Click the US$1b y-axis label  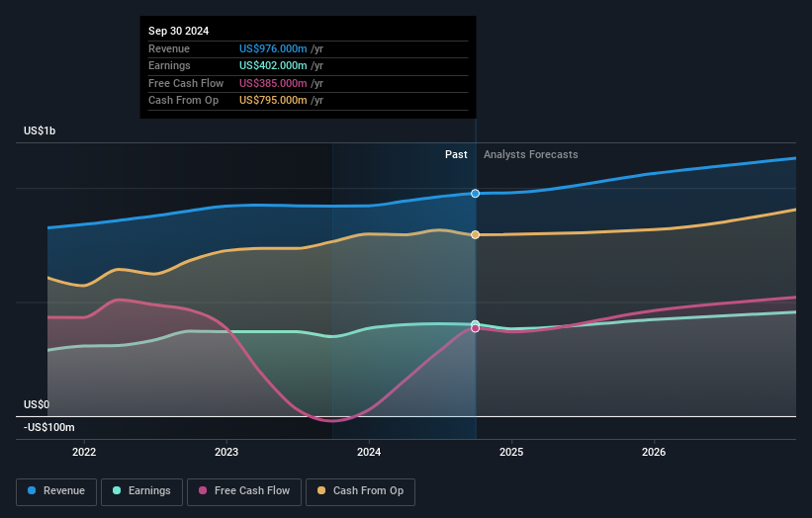(40, 130)
